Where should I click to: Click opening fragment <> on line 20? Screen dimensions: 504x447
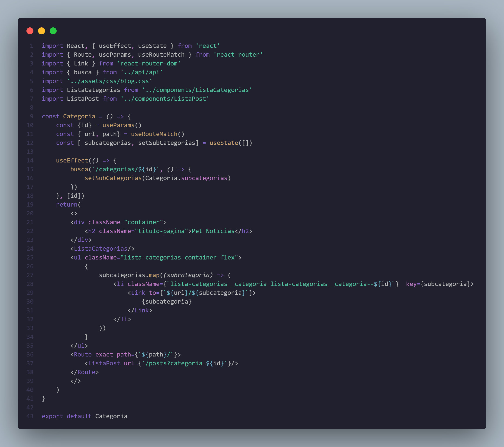(74, 213)
